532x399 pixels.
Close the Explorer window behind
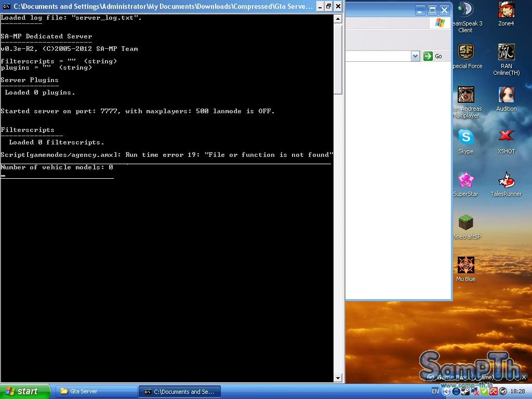coord(444,10)
